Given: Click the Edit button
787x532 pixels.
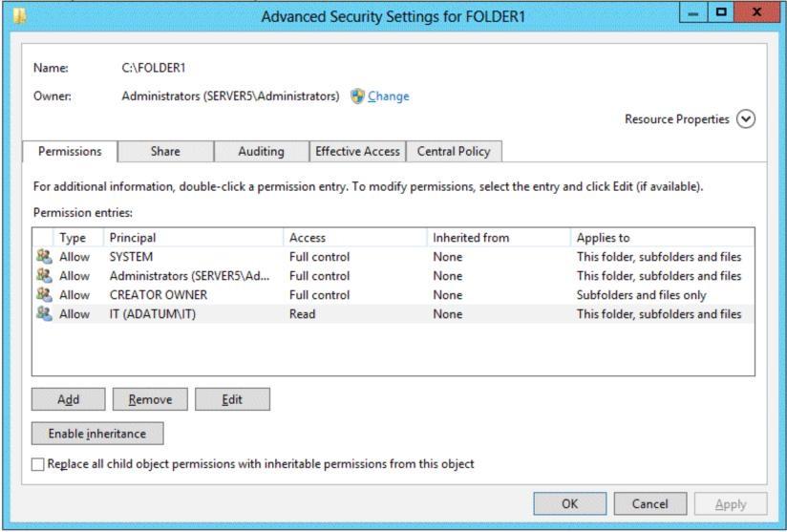Looking at the screenshot, I should pyautogui.click(x=232, y=399).
